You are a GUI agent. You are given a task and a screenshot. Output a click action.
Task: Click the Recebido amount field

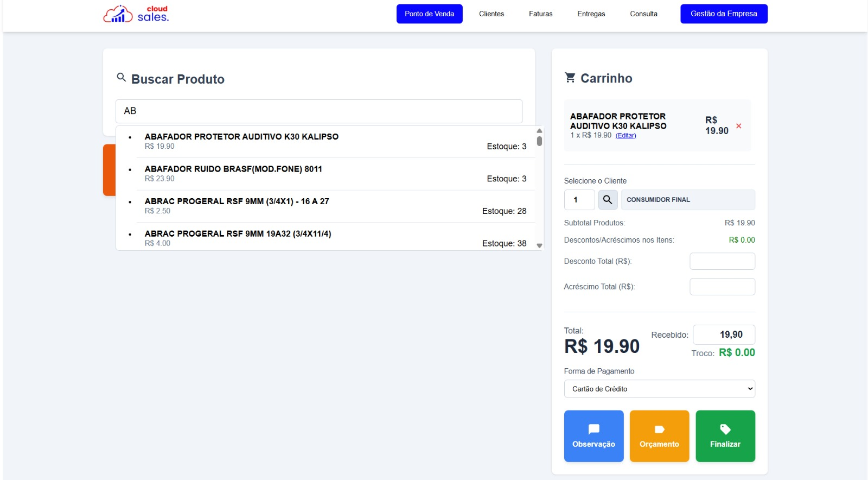click(724, 334)
